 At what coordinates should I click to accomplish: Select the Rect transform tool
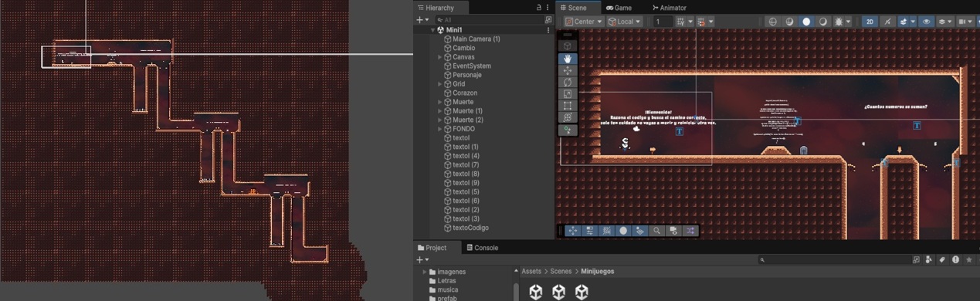pyautogui.click(x=568, y=105)
